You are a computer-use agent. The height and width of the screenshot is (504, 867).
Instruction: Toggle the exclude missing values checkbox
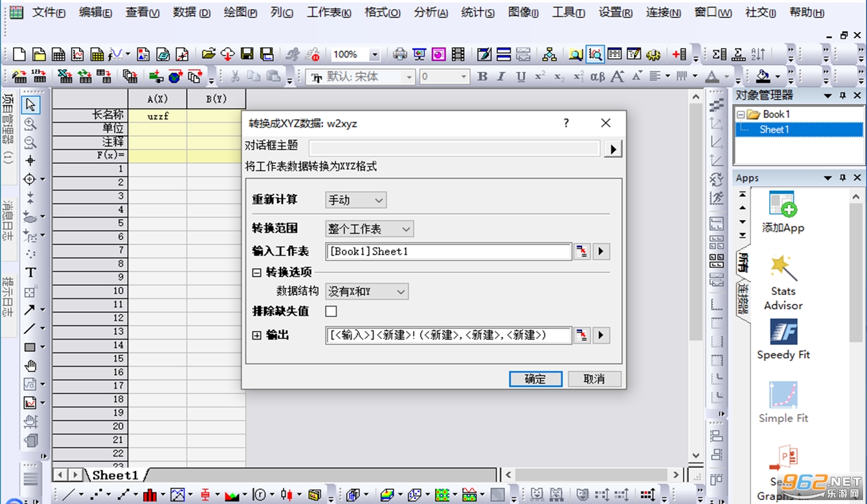click(x=331, y=311)
